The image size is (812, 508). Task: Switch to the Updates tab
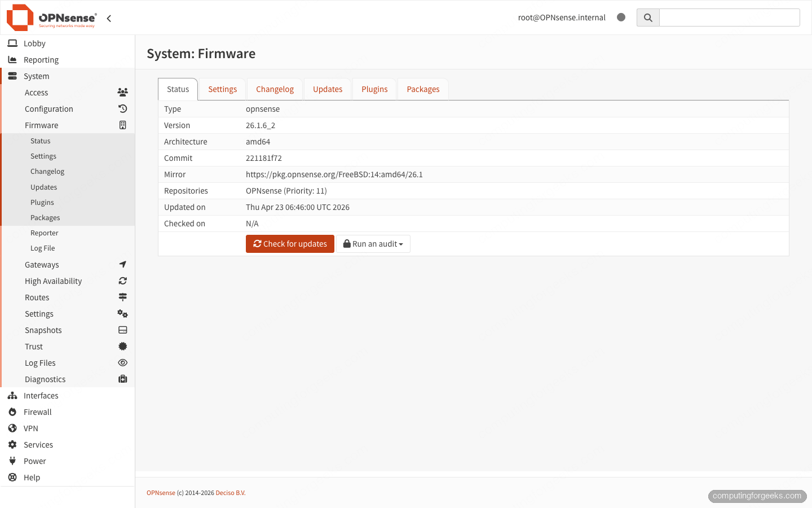pos(328,89)
